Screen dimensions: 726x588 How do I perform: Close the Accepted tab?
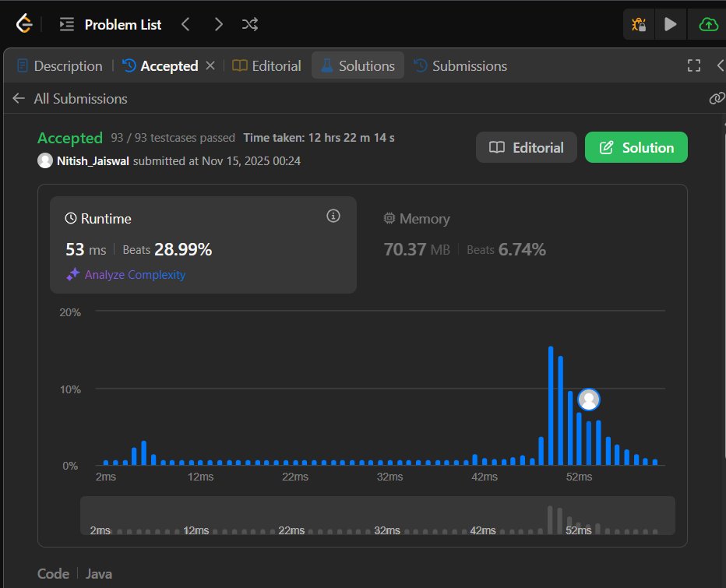point(210,65)
